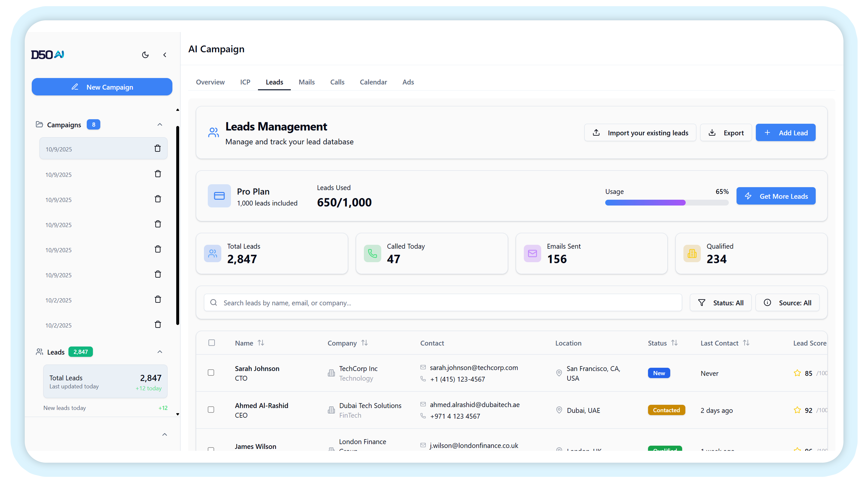Click trash icon for last 10/2/2025 campaign
Viewport: 868px width, 483px height.
157,324
